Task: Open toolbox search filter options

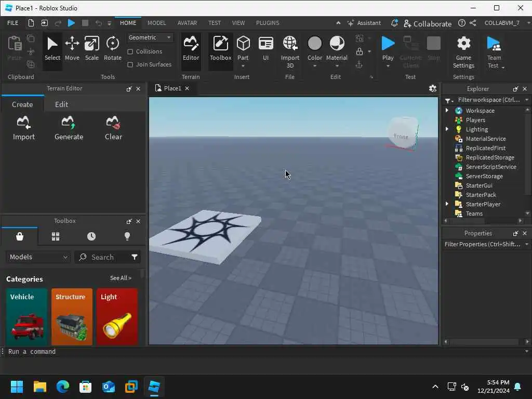Action: [x=135, y=257]
